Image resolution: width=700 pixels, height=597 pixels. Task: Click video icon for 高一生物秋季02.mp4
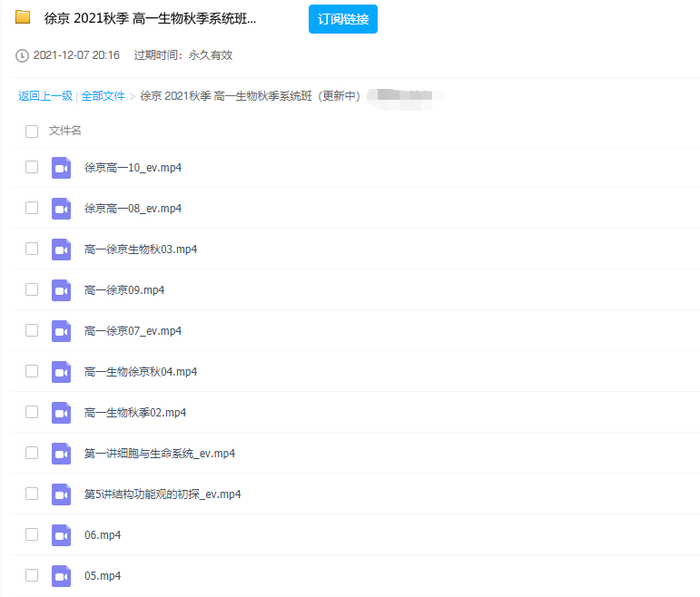(61, 413)
